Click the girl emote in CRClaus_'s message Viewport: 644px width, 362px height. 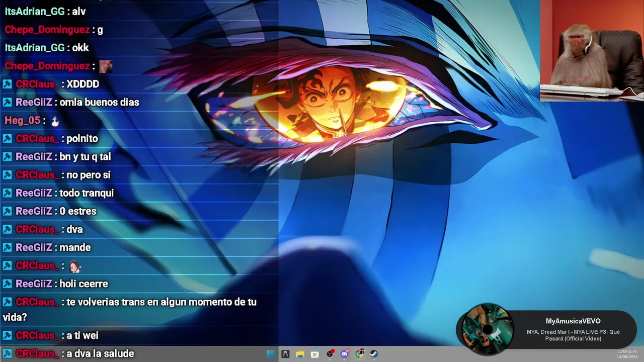tap(75, 265)
